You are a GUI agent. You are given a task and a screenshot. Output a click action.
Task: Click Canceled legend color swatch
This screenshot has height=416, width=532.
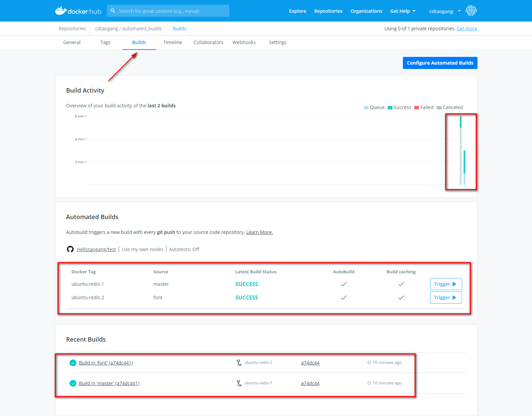439,108
